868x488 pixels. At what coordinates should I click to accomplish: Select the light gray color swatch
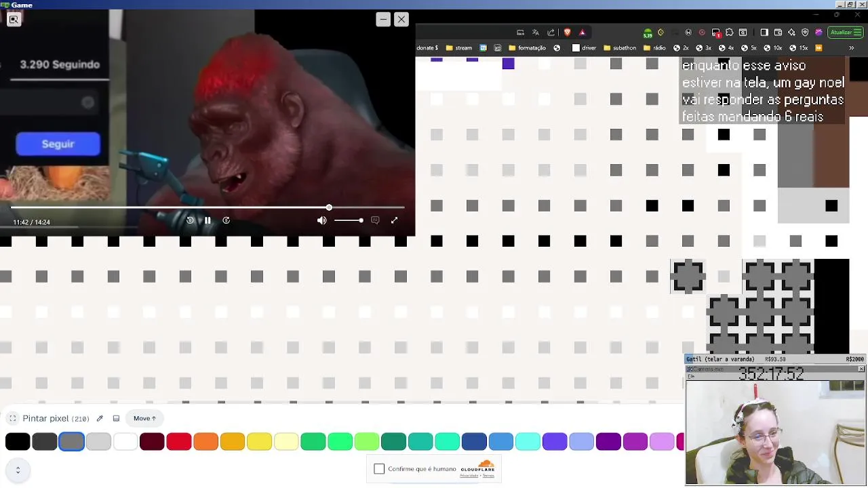click(x=98, y=442)
